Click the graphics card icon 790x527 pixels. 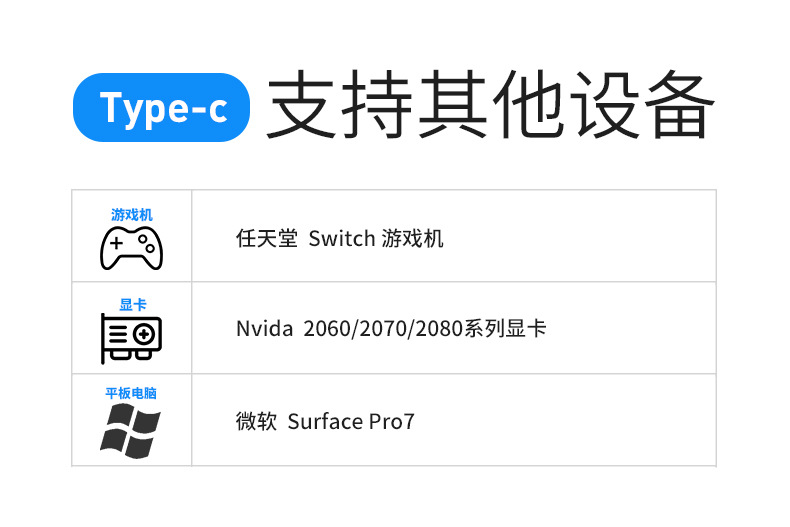[131, 338]
